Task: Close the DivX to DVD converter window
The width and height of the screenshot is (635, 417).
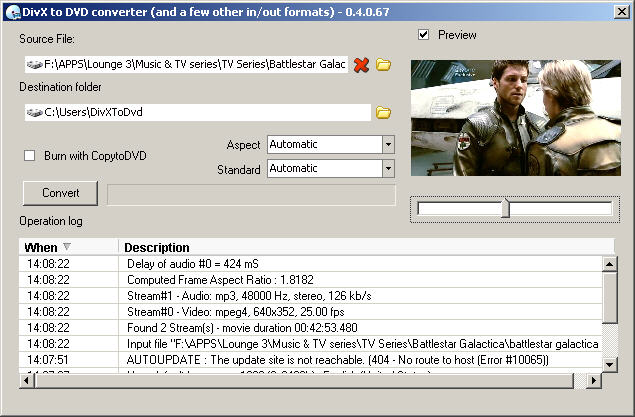Action: click(622, 12)
